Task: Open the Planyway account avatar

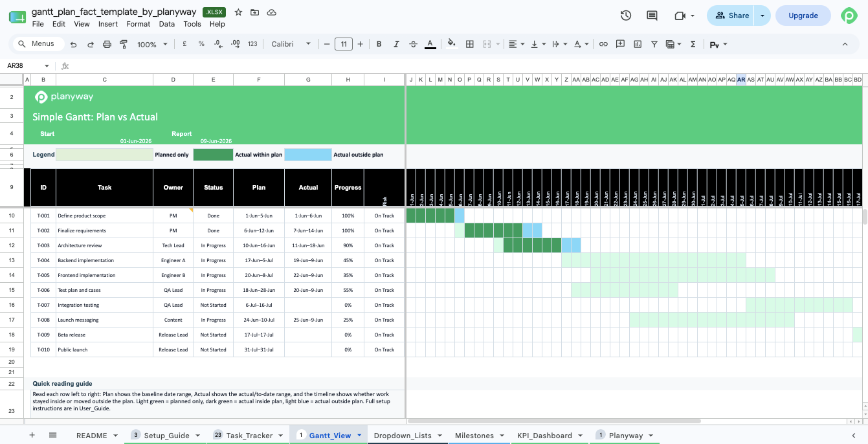Action: [x=849, y=16]
